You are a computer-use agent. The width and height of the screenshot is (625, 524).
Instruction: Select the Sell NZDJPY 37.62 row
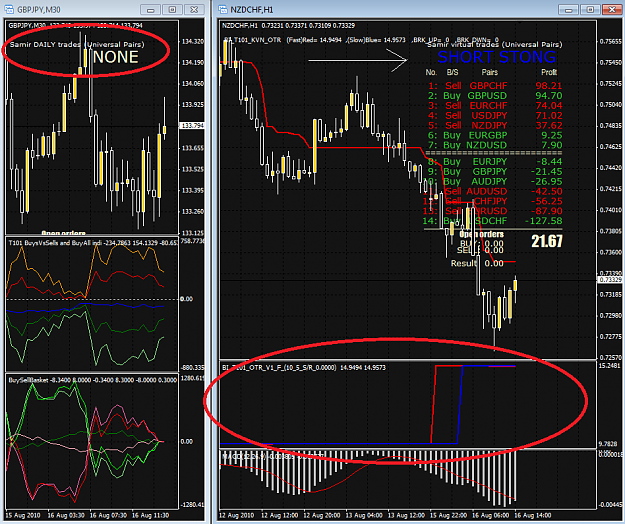click(495, 126)
